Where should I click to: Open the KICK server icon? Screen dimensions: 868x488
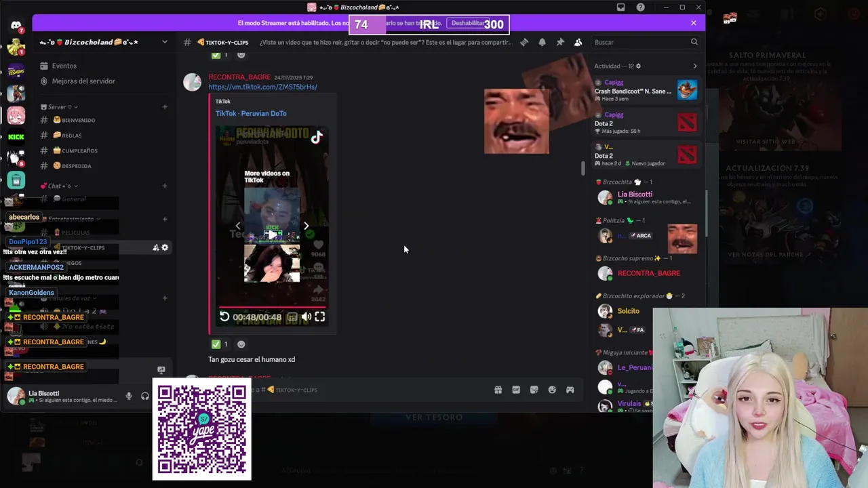click(16, 136)
